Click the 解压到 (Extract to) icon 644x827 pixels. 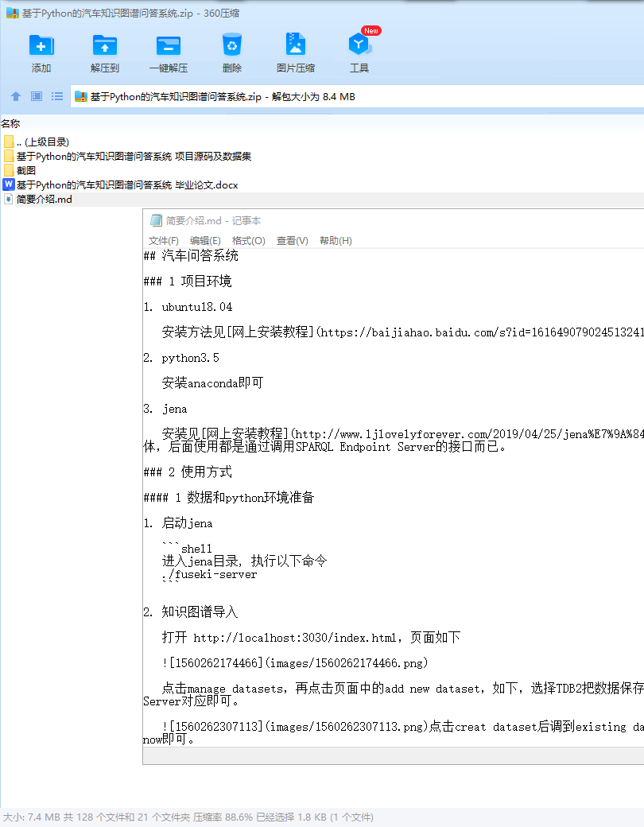pyautogui.click(x=104, y=45)
